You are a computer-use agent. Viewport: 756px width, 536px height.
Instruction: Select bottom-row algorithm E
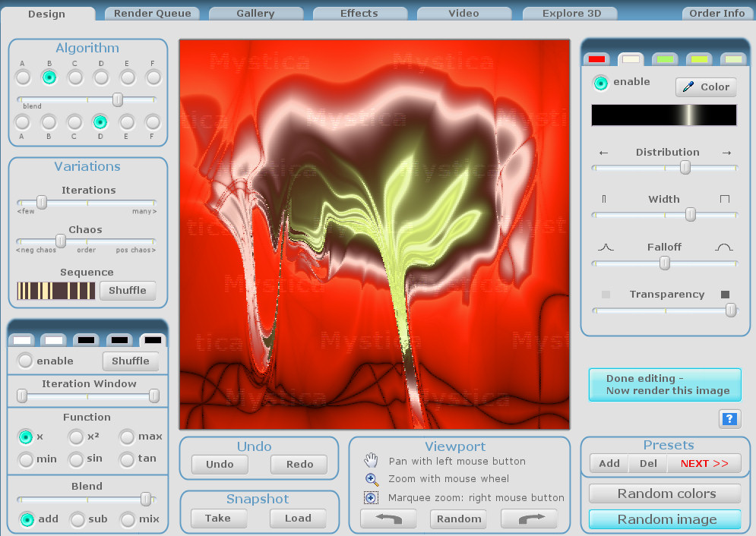[127, 121]
